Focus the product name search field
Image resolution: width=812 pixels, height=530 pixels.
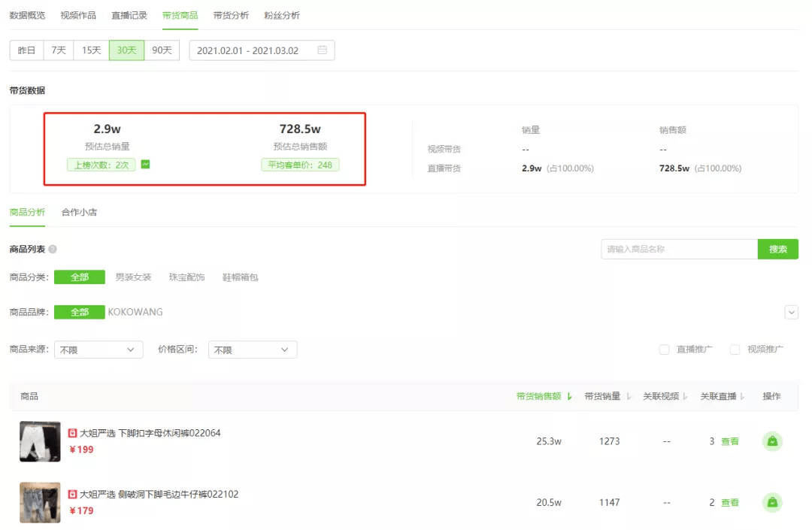click(x=680, y=250)
